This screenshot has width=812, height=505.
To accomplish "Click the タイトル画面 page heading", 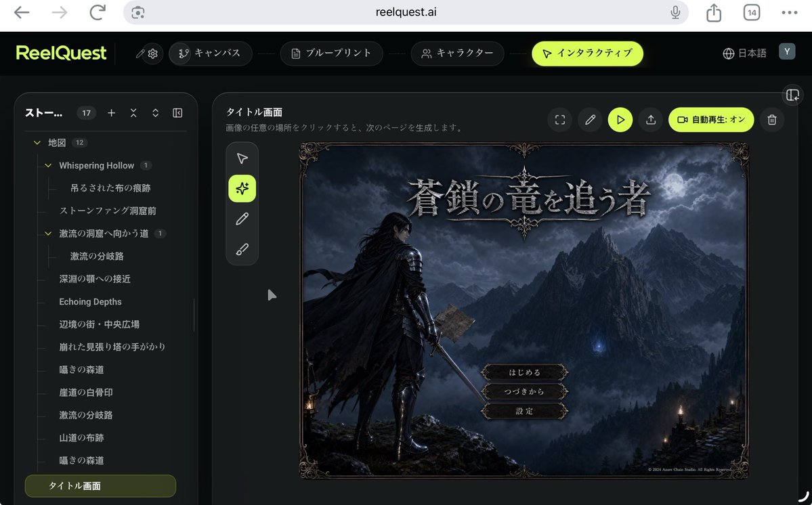I will tap(254, 112).
